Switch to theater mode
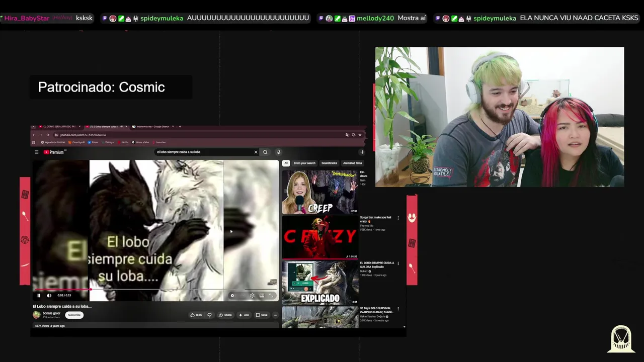644x362 pixels. click(262, 296)
